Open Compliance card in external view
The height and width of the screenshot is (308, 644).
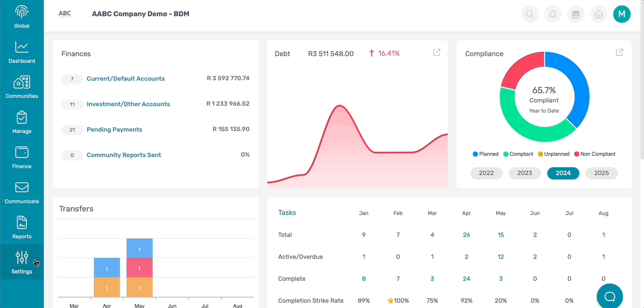coord(619,52)
